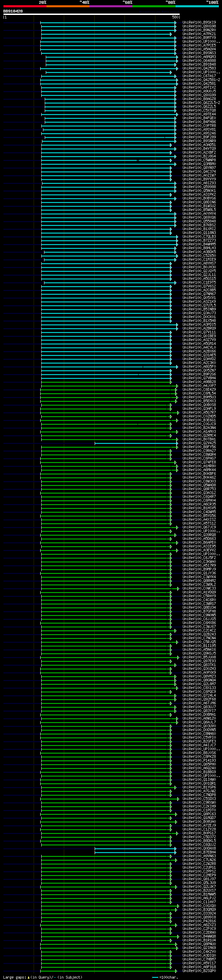Open hit UniRef100_A8MQM3
This screenshot has height=980, width=222.
pyautogui.click(x=199, y=57)
